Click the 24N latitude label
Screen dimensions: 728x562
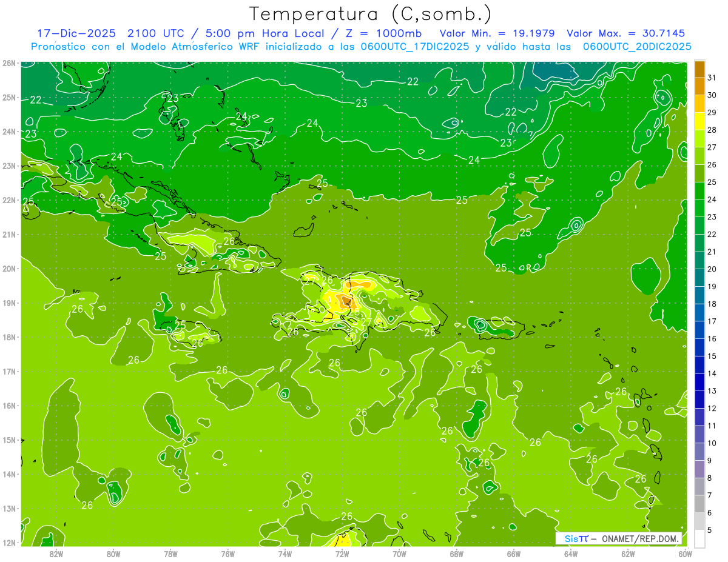click(x=8, y=132)
